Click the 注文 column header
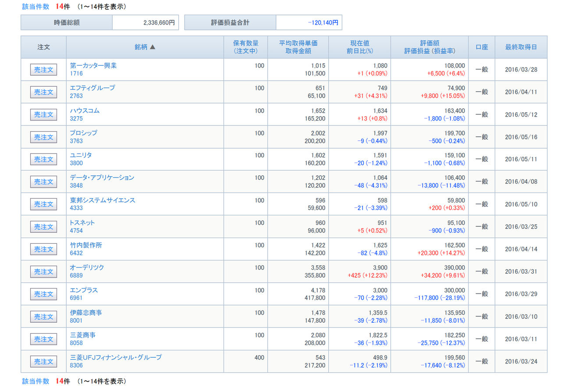561x392 pixels. tap(43, 47)
